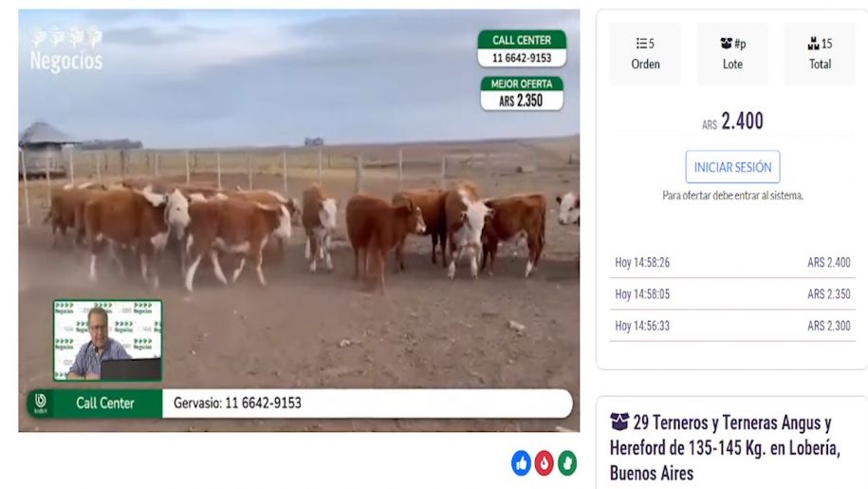Screen dimensions: 868x489
Task: Click the green clap reaction icon
Action: point(567,463)
